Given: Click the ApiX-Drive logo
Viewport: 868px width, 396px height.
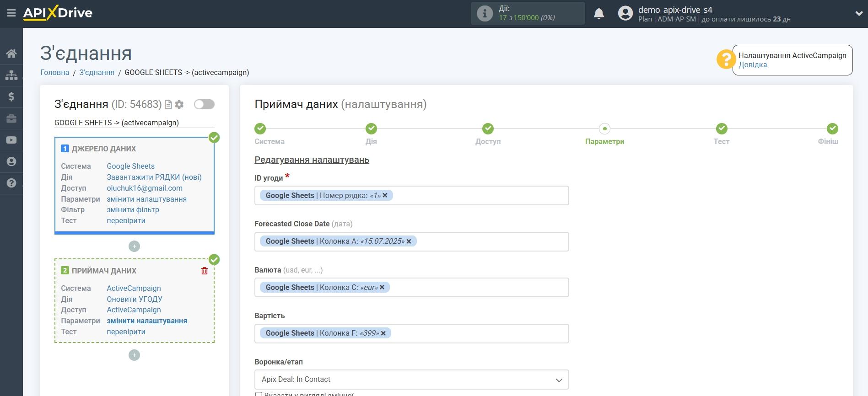Looking at the screenshot, I should (58, 13).
